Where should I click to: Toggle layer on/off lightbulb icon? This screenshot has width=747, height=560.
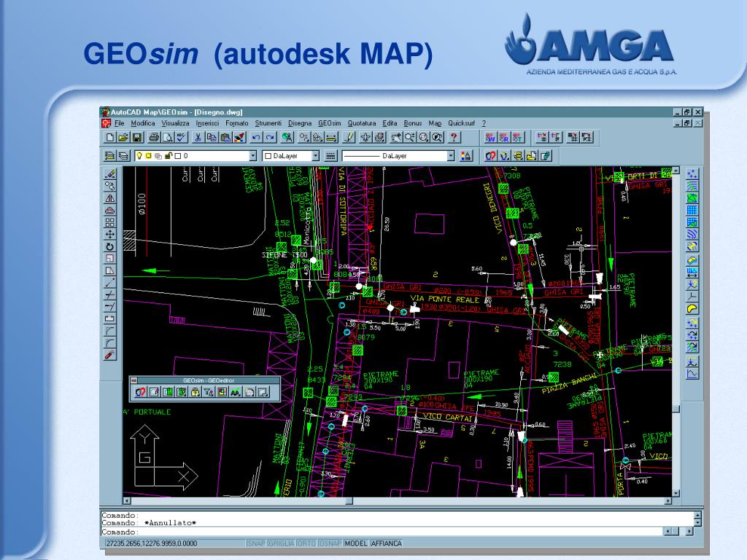(x=140, y=156)
